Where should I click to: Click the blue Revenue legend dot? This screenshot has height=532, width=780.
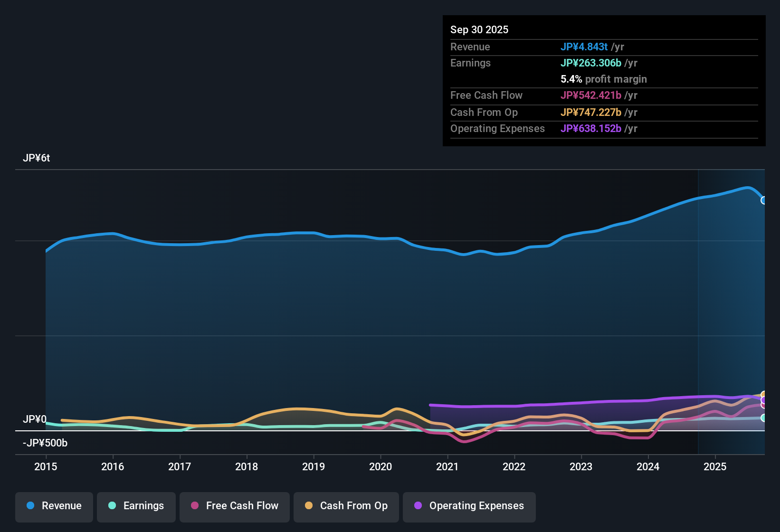click(x=30, y=506)
